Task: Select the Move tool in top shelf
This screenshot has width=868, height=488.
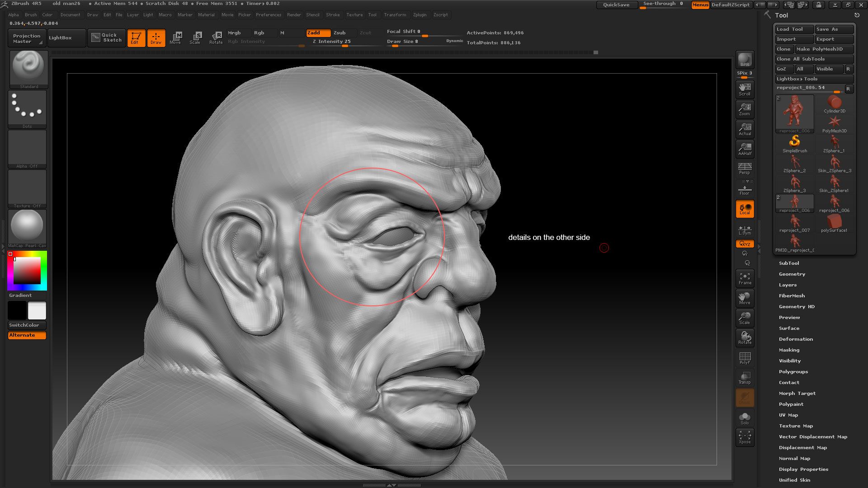Action: (175, 38)
